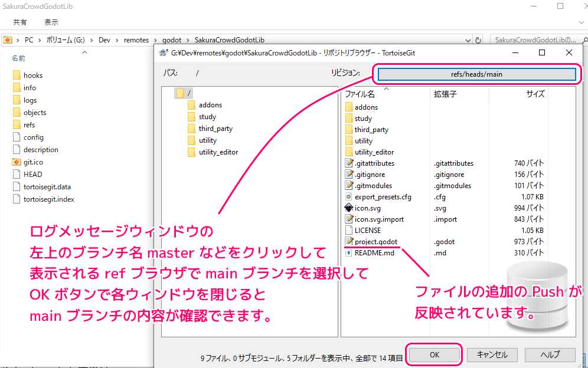Click the project.godot file icon
Screen dimensions: 588x368
coord(348,241)
